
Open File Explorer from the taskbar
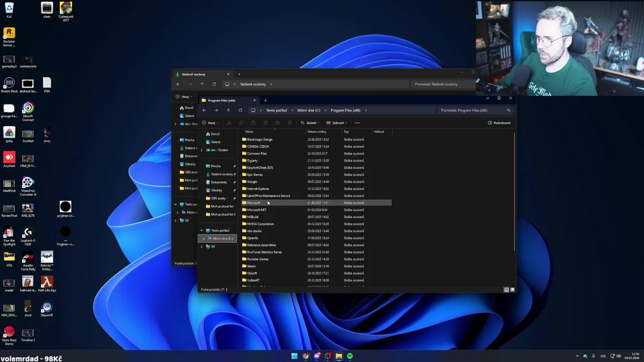(339, 356)
